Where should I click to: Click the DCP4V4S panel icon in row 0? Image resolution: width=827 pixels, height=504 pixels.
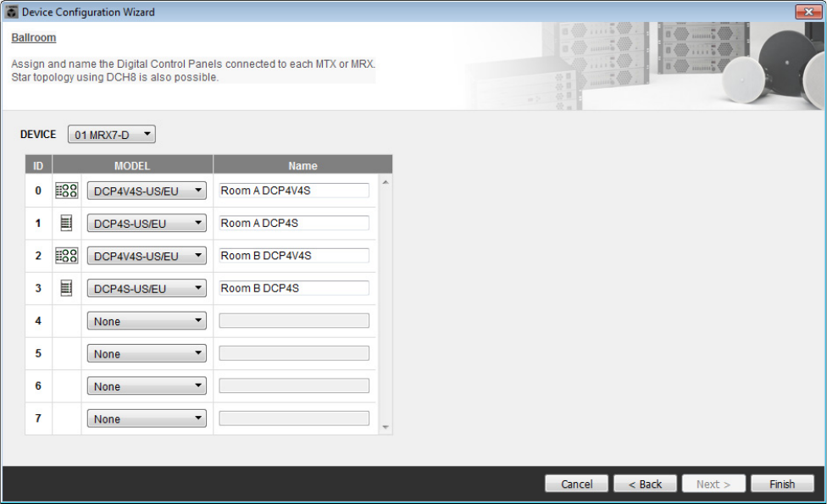pos(66,191)
